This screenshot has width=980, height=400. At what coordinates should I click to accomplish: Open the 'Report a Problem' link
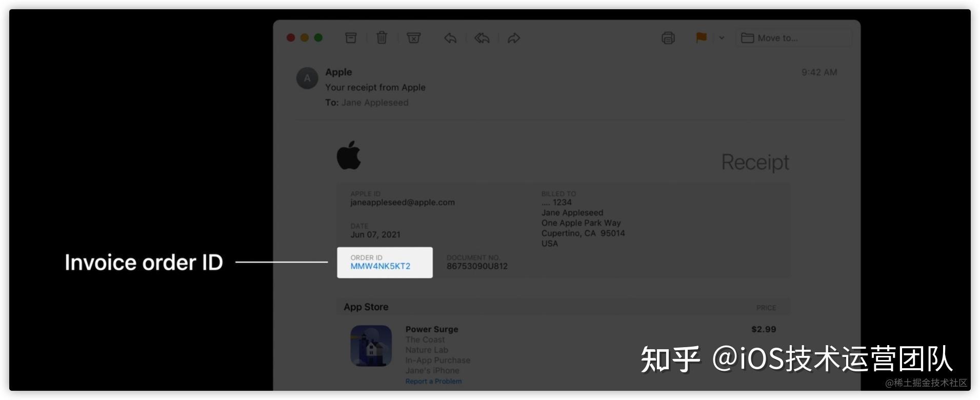(433, 381)
